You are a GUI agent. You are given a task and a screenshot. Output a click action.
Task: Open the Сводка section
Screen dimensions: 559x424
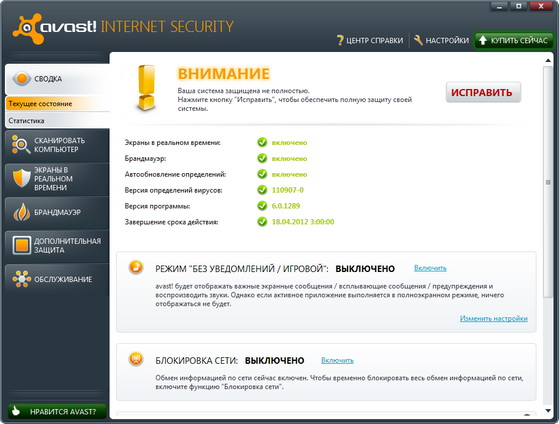57,79
